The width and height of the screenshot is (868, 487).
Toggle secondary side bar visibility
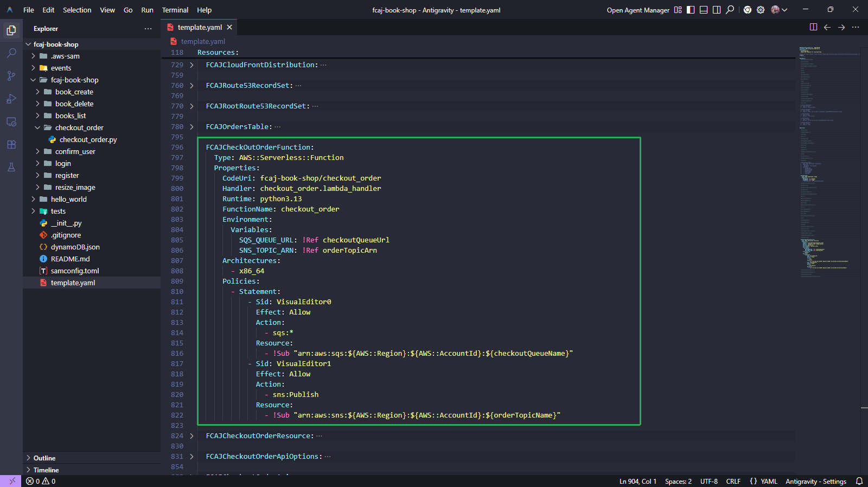[x=717, y=10]
